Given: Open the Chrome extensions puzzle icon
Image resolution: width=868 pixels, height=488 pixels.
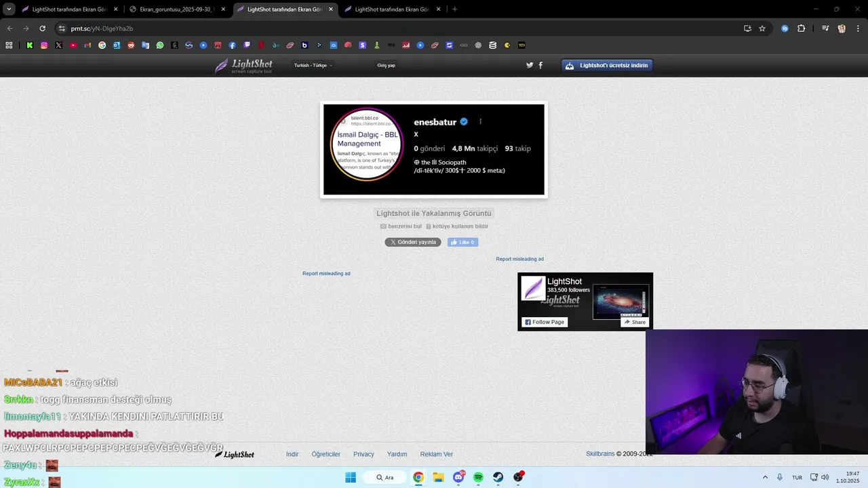Looking at the screenshot, I should click(801, 28).
